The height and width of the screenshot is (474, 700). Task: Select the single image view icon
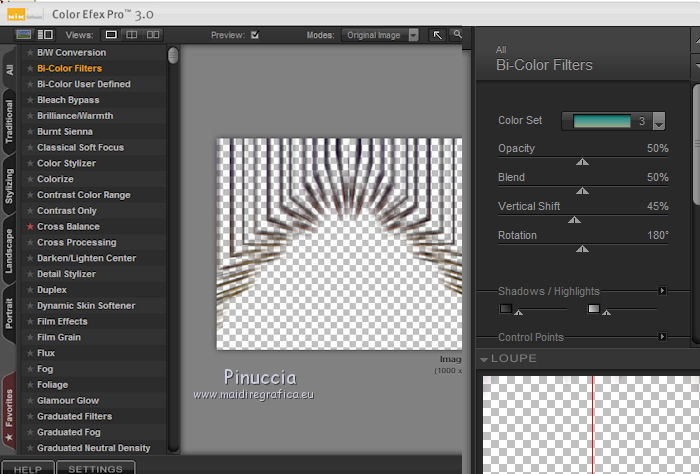point(112,34)
